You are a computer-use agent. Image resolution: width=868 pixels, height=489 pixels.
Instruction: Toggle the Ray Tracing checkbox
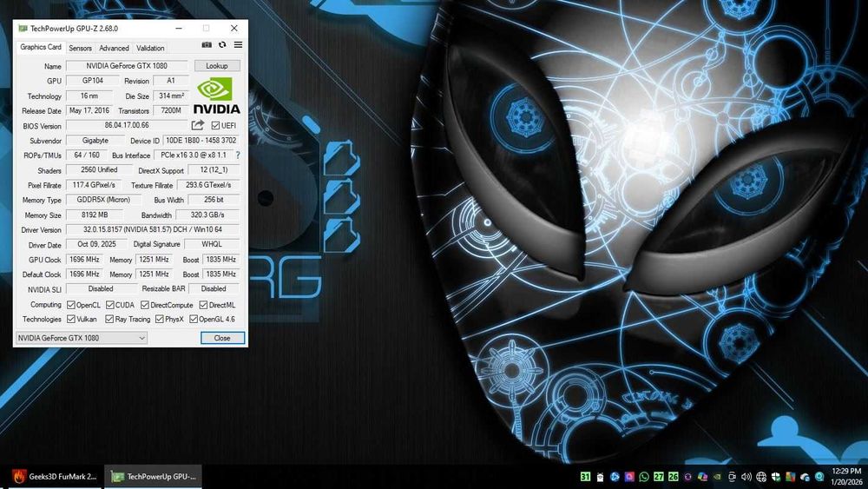tap(109, 319)
